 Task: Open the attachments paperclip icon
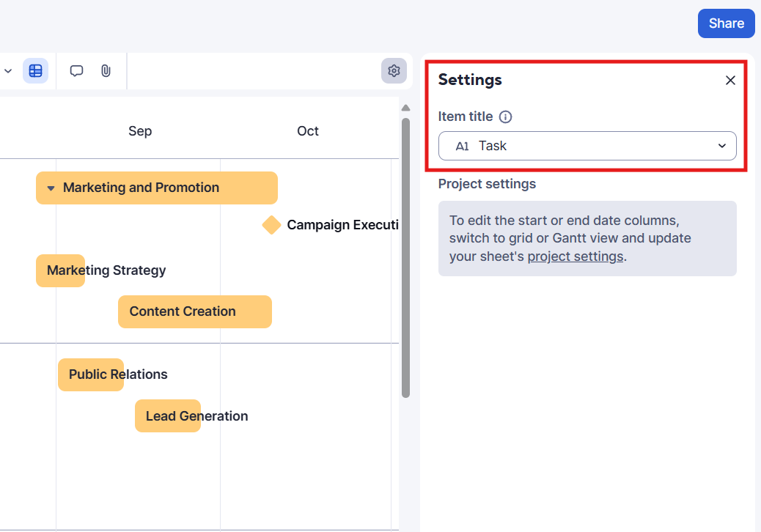tap(106, 71)
